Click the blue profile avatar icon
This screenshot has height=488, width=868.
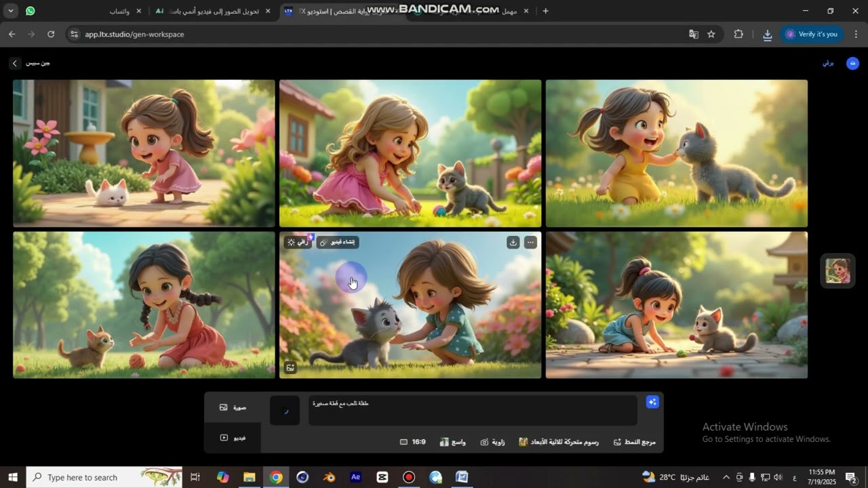(x=852, y=63)
